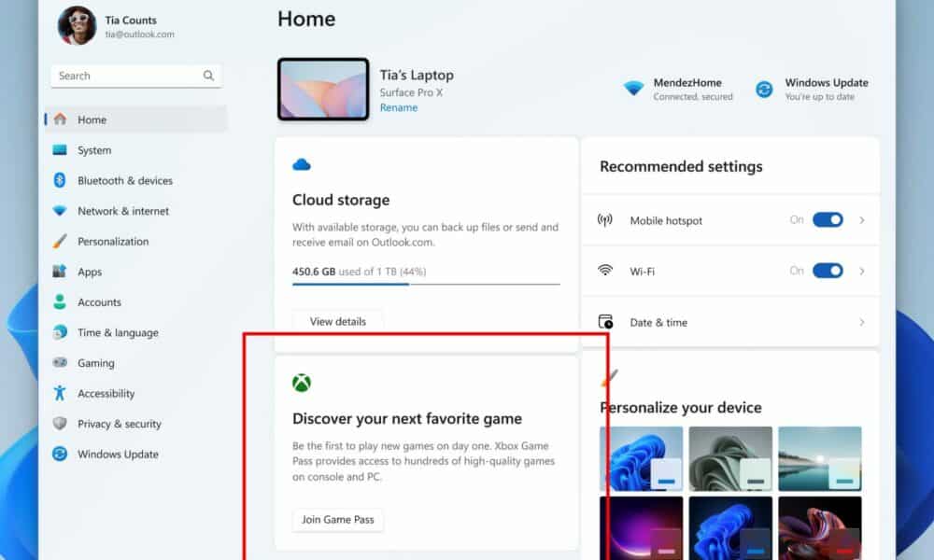Select the light blue bloom theme thumbnail

click(x=641, y=458)
